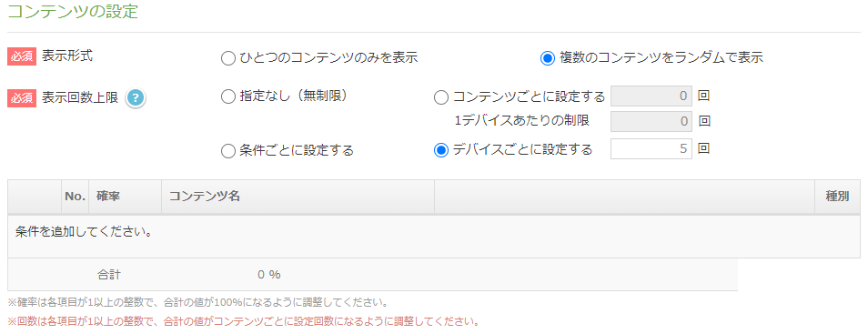Click the red note about 回数 adjustment
This screenshot has width=868, height=334.
point(243,321)
